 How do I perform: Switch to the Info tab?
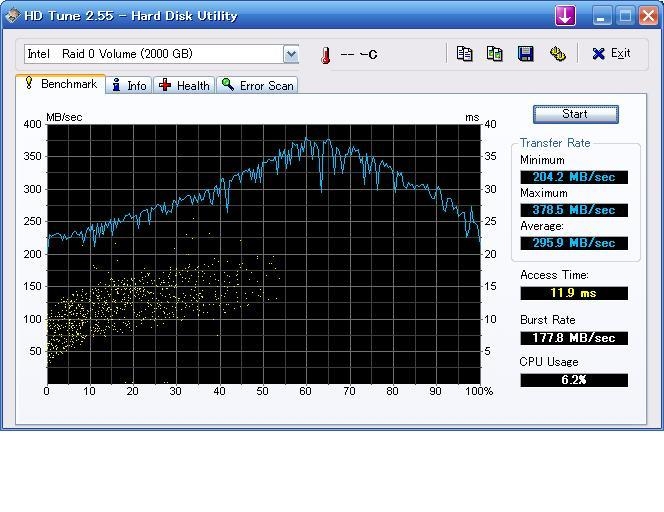(x=129, y=86)
